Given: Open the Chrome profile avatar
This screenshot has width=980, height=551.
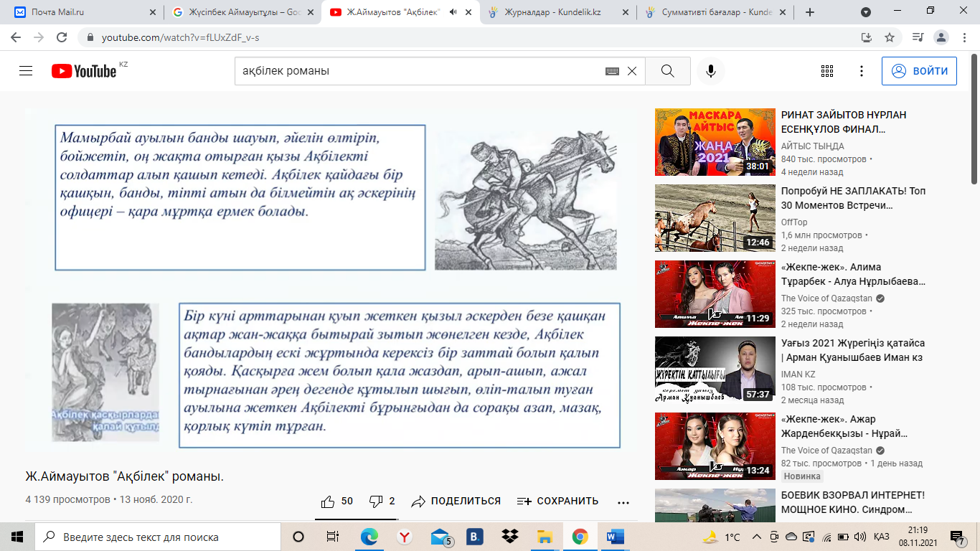Looking at the screenshot, I should click(942, 37).
